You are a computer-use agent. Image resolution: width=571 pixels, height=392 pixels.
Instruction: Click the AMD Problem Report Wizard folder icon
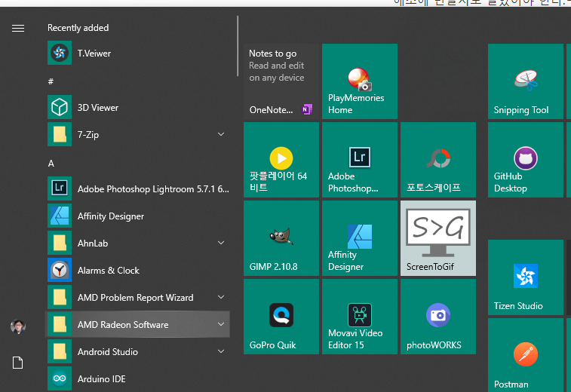click(60, 297)
